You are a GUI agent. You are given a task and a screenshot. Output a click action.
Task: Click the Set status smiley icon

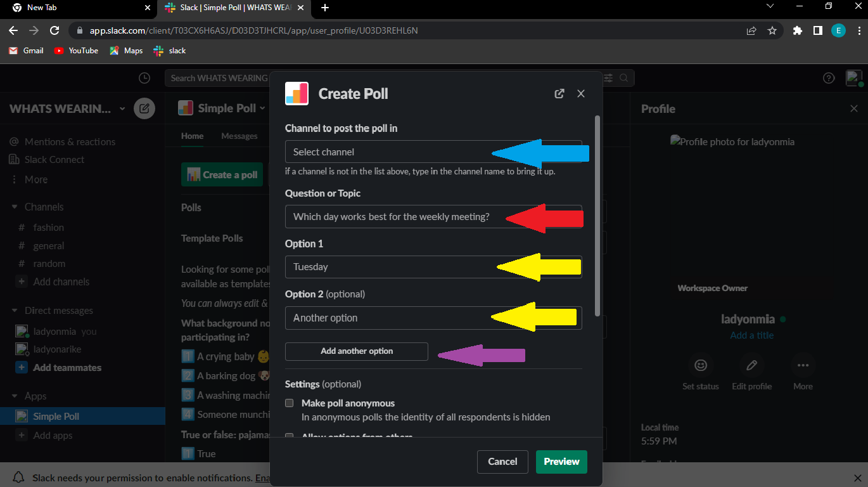[x=701, y=365]
